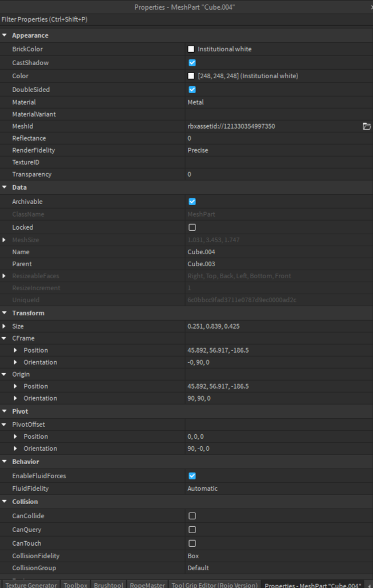Collapse the Transform section

(x=5, y=313)
